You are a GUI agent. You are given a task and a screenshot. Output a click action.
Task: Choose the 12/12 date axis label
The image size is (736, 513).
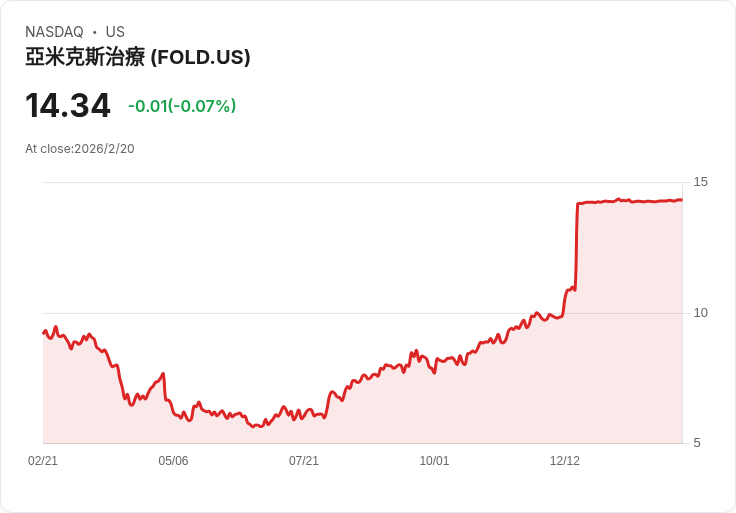click(x=565, y=461)
